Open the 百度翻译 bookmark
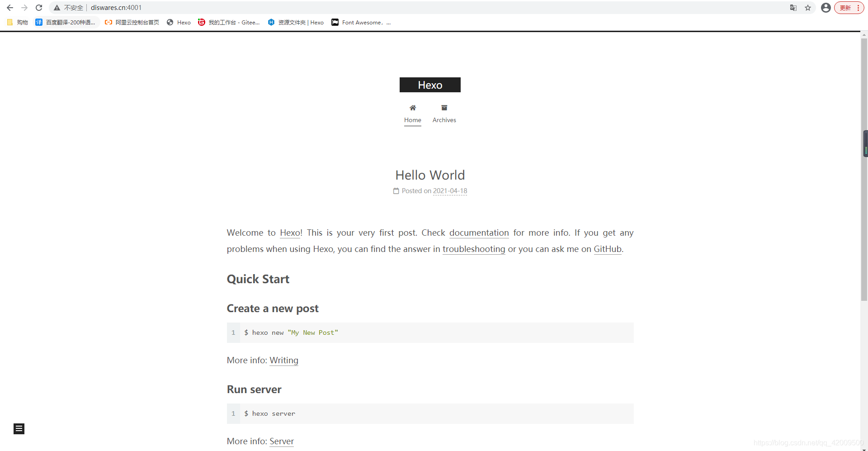Screen dimensions: 868x451 tap(66, 22)
